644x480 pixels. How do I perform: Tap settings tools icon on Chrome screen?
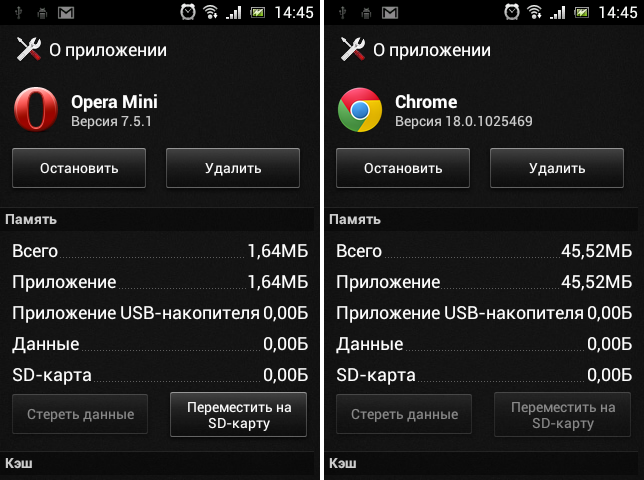[353, 49]
